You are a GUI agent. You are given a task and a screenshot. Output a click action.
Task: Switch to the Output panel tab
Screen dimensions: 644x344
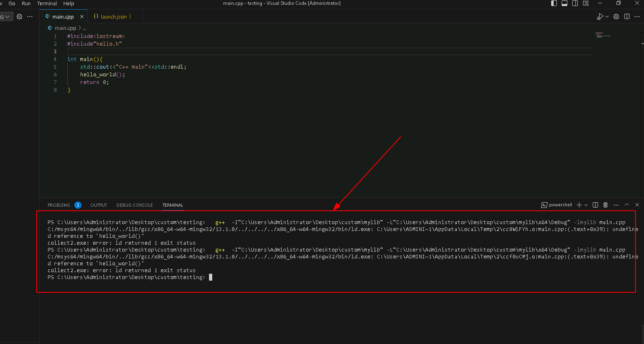(99, 205)
